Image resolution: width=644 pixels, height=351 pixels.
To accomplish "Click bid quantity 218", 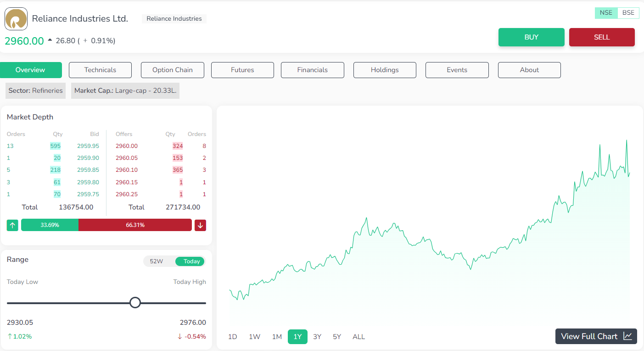I will 56,170.
